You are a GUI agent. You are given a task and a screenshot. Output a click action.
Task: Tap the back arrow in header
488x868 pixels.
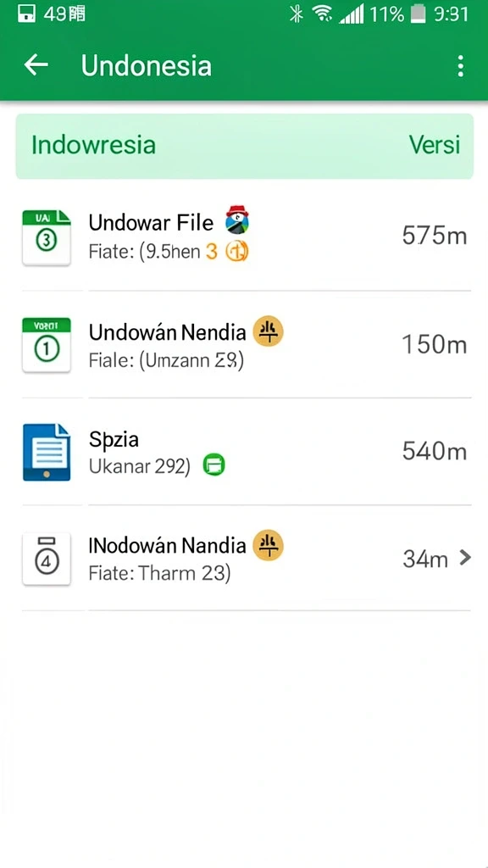(x=36, y=65)
